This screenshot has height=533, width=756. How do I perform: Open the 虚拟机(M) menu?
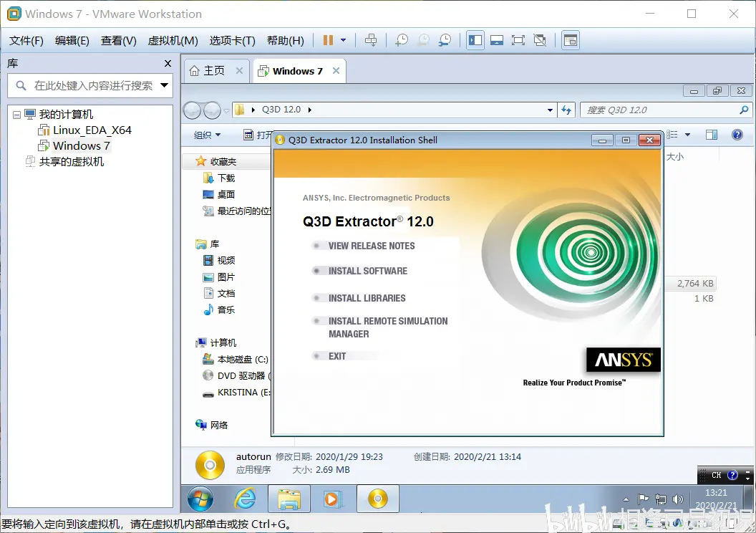click(173, 41)
